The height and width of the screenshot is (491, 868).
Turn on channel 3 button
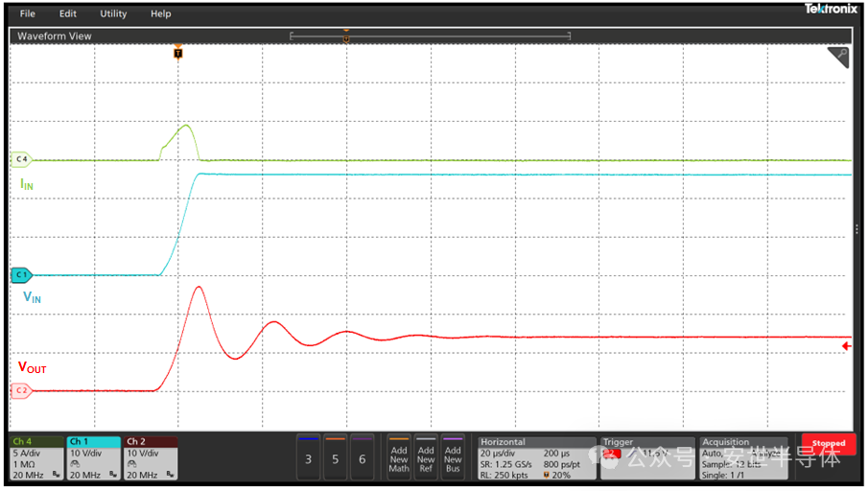pos(308,457)
